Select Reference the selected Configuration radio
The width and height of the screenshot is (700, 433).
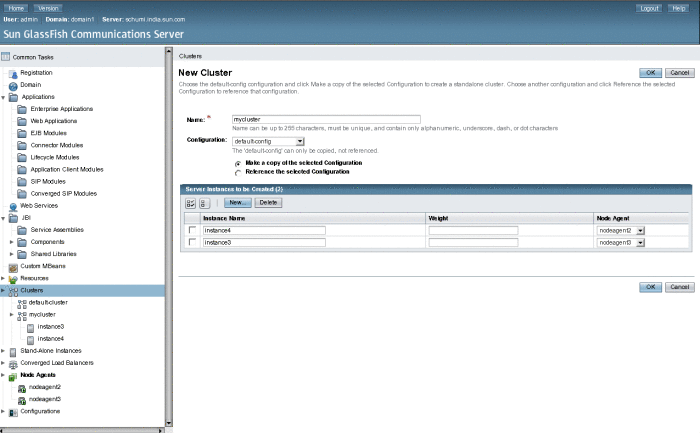[x=238, y=172]
